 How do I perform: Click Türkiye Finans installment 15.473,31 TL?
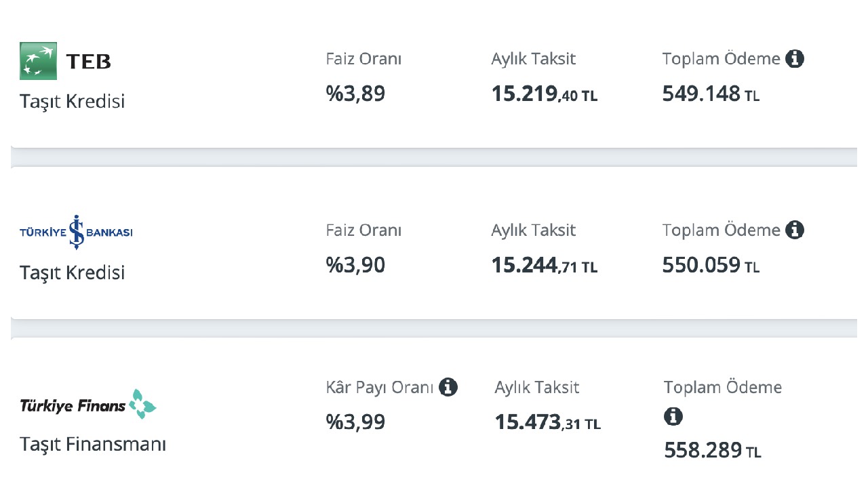548,423
